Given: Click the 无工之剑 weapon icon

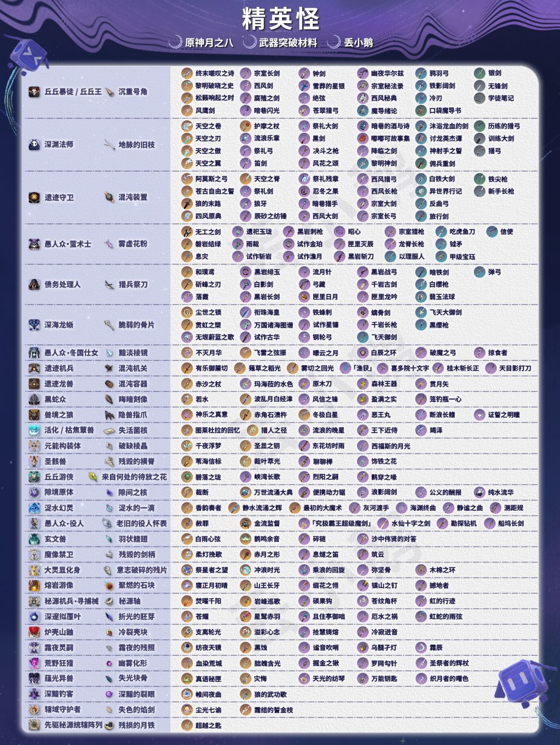Looking at the screenshot, I should [187, 232].
